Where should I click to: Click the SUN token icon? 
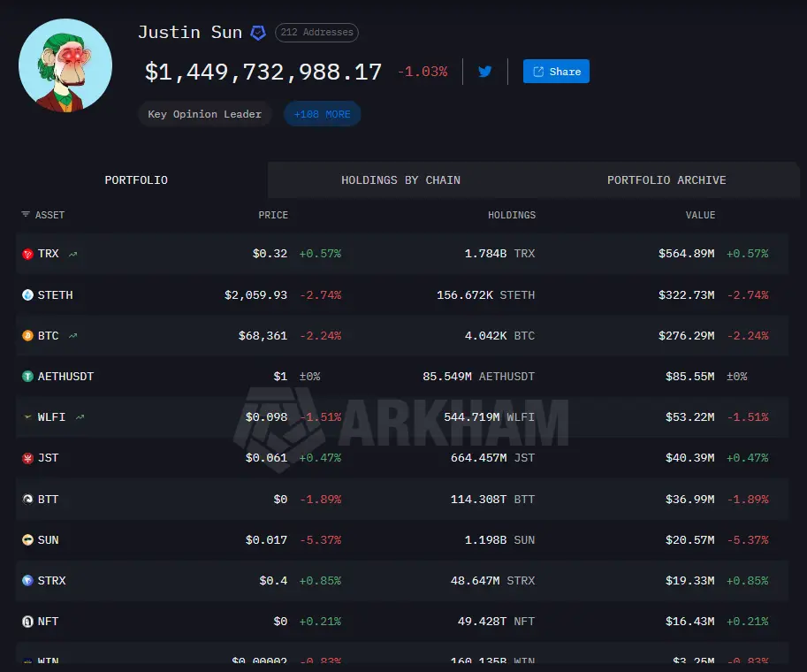tap(27, 539)
